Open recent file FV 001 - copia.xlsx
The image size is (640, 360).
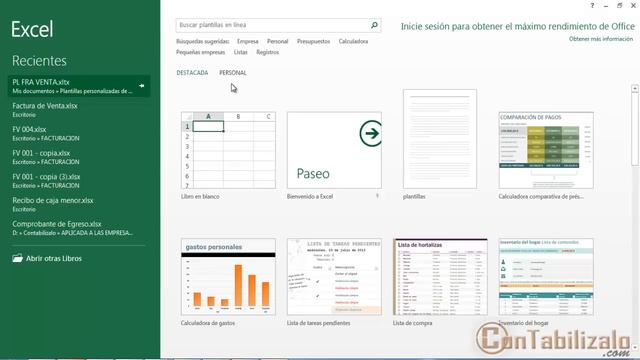[79, 157]
